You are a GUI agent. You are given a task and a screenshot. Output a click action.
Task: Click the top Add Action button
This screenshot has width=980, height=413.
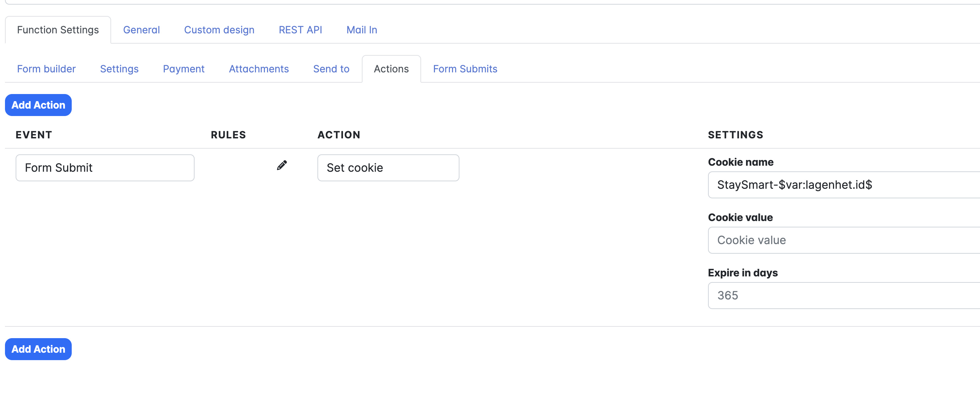tap(38, 105)
